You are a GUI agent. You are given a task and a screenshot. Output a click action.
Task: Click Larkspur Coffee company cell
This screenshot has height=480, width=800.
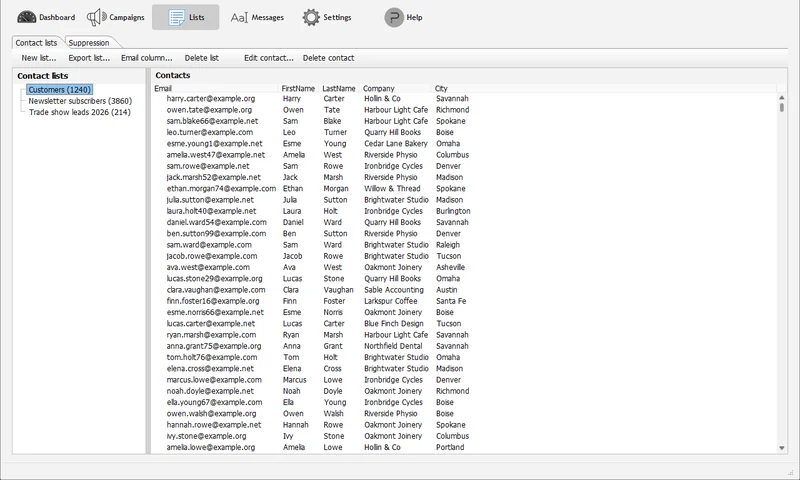click(x=390, y=300)
